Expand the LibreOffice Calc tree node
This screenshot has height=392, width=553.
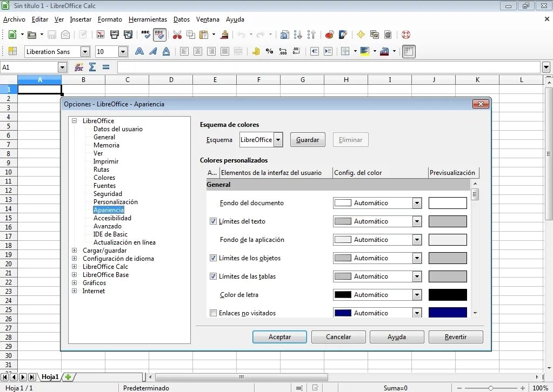(75, 267)
